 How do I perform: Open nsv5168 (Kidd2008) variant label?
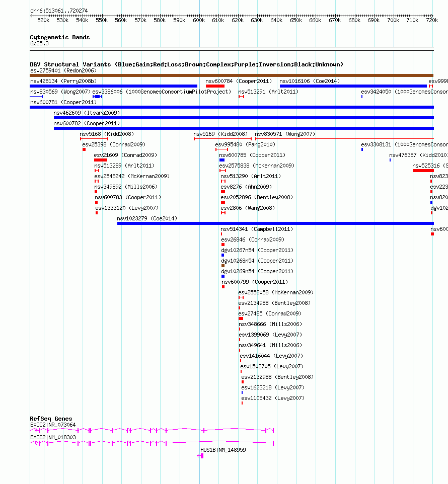107,134
